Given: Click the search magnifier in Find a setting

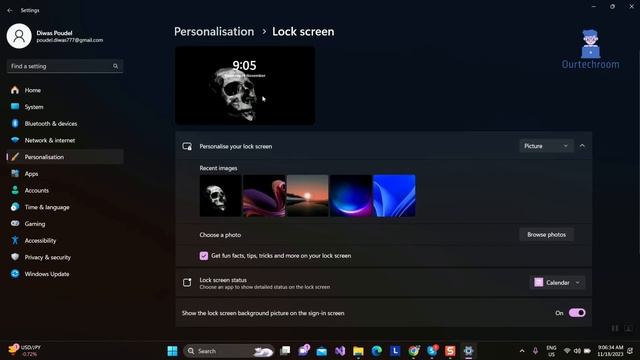Looking at the screenshot, I should pos(116,66).
